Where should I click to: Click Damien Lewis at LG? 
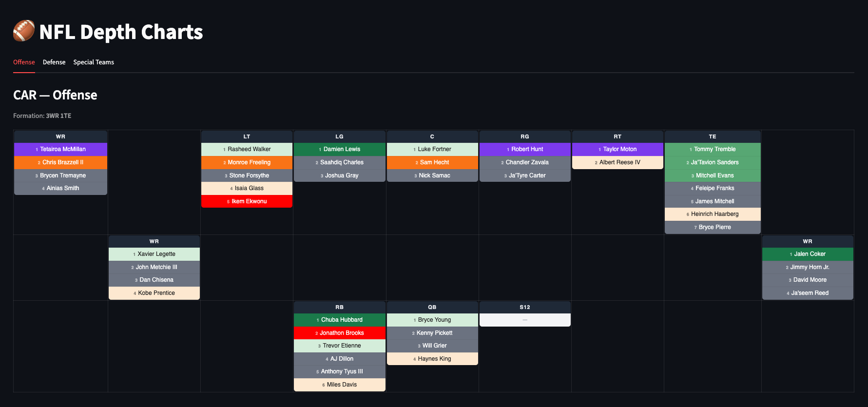click(x=339, y=149)
